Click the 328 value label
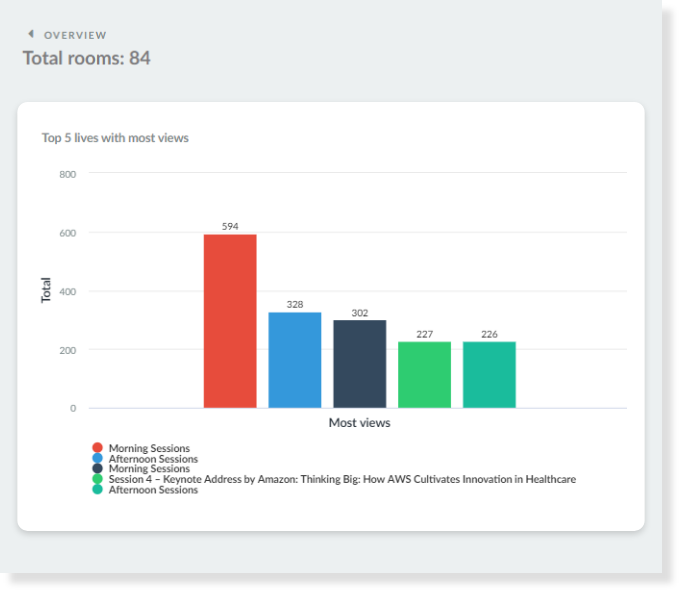681x592 pixels. click(x=295, y=304)
